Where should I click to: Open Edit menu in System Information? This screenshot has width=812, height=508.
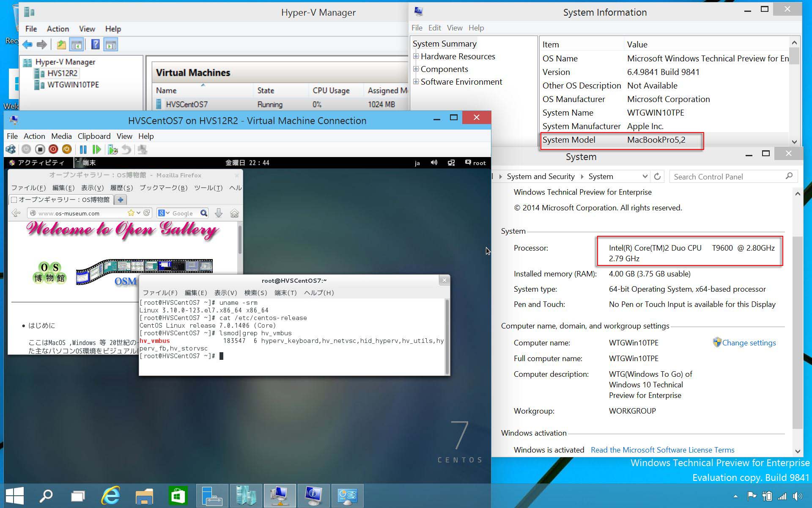click(x=434, y=28)
